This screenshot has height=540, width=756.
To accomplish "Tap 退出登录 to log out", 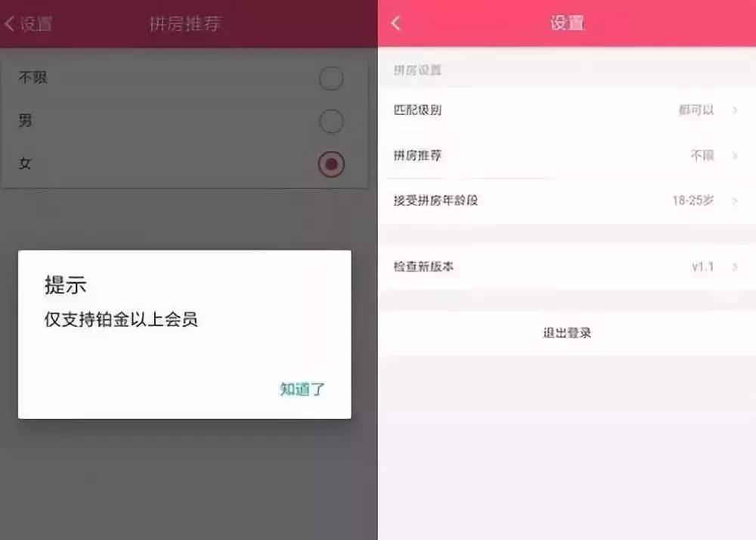I will (x=567, y=333).
